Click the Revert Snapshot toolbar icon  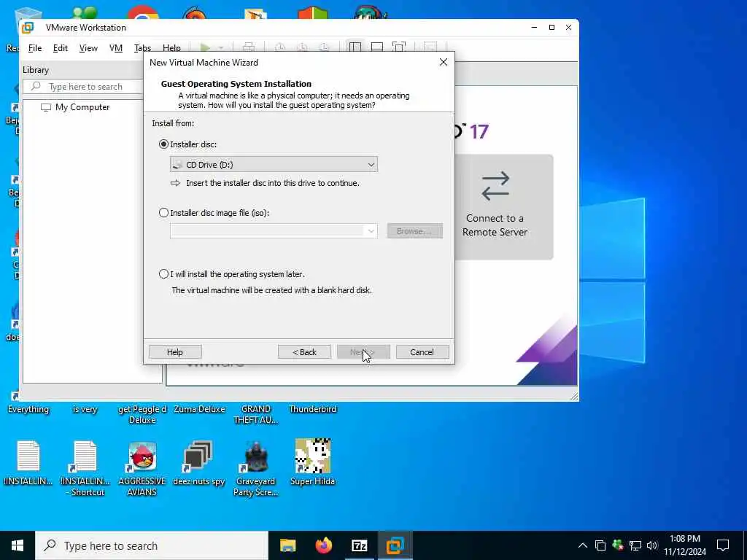pyautogui.click(x=302, y=47)
